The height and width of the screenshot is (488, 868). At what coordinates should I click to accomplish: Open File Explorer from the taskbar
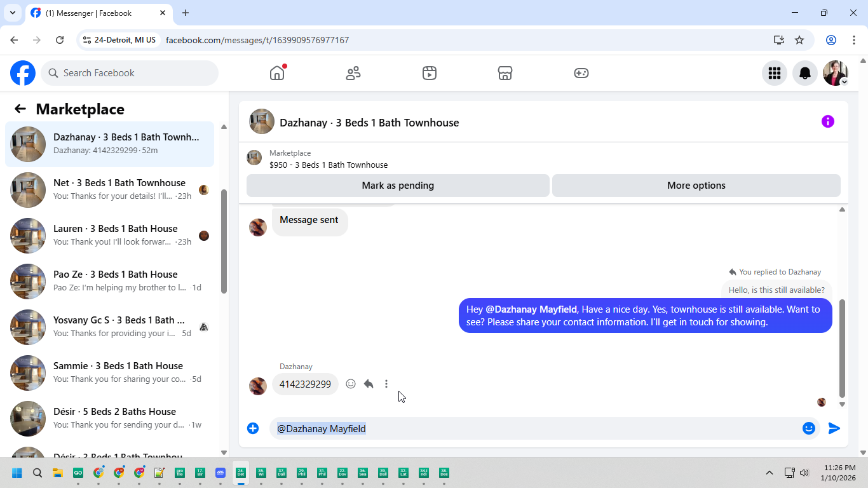(x=58, y=473)
